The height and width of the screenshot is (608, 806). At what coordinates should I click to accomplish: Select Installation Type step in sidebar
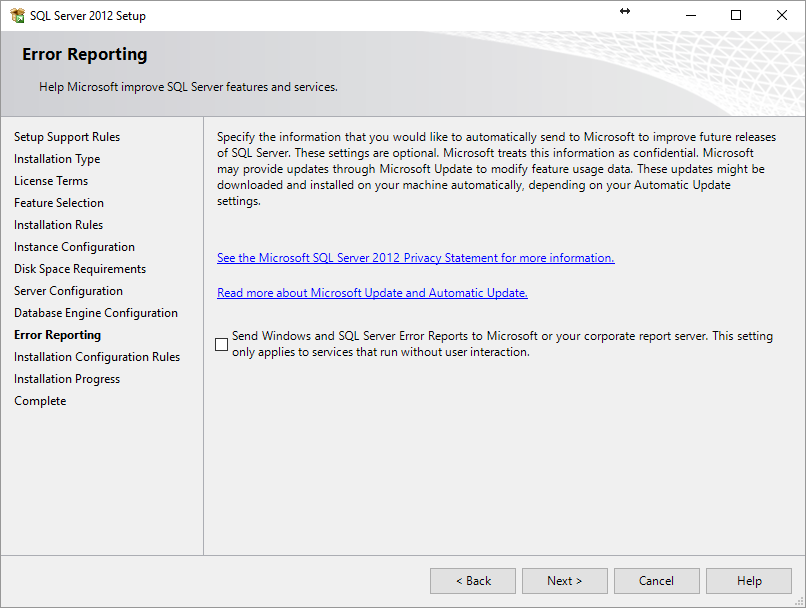pos(57,159)
